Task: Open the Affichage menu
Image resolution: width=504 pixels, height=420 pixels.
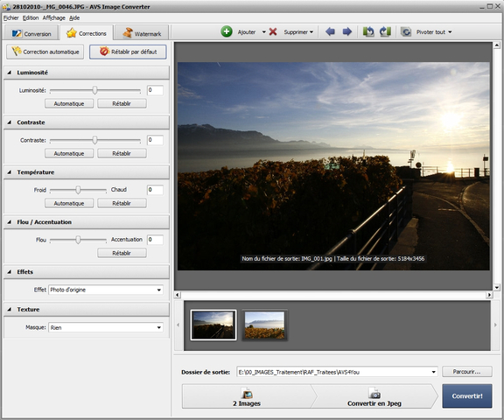Action: click(x=54, y=18)
